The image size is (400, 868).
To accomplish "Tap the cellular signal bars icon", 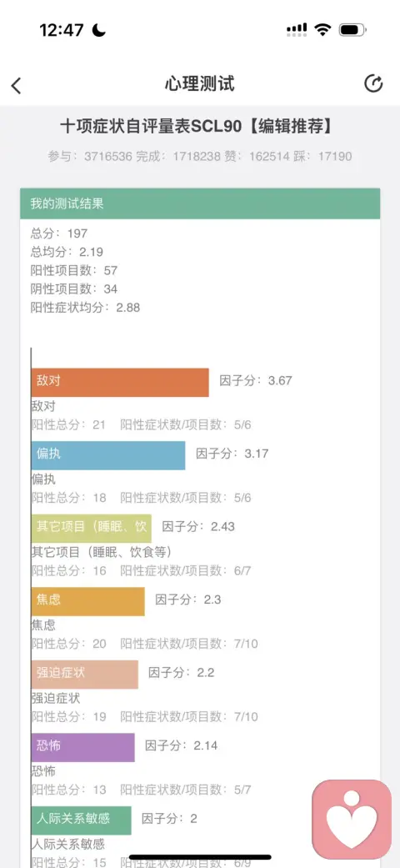I will (297, 29).
